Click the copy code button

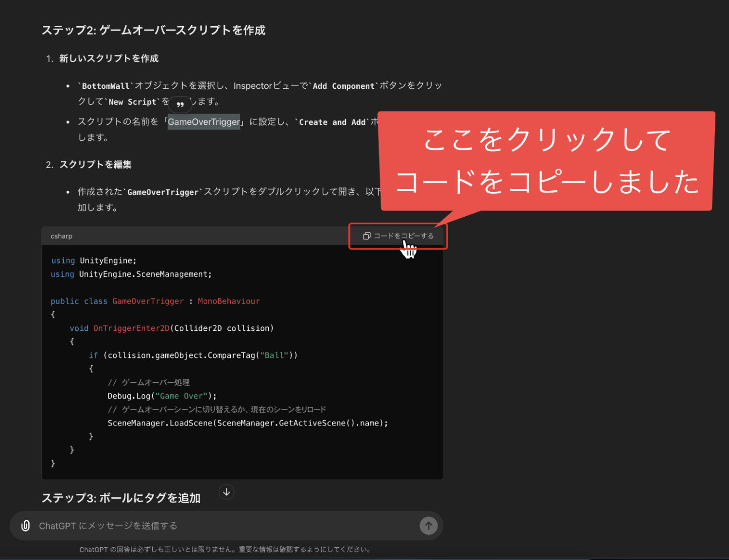pos(398,236)
